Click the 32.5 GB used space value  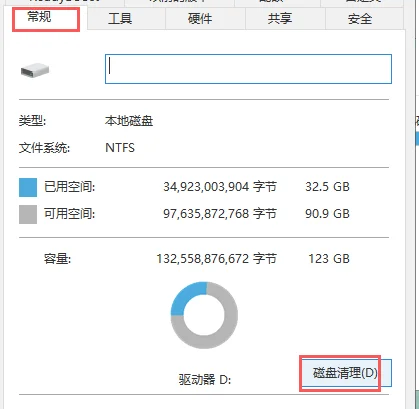point(327,187)
